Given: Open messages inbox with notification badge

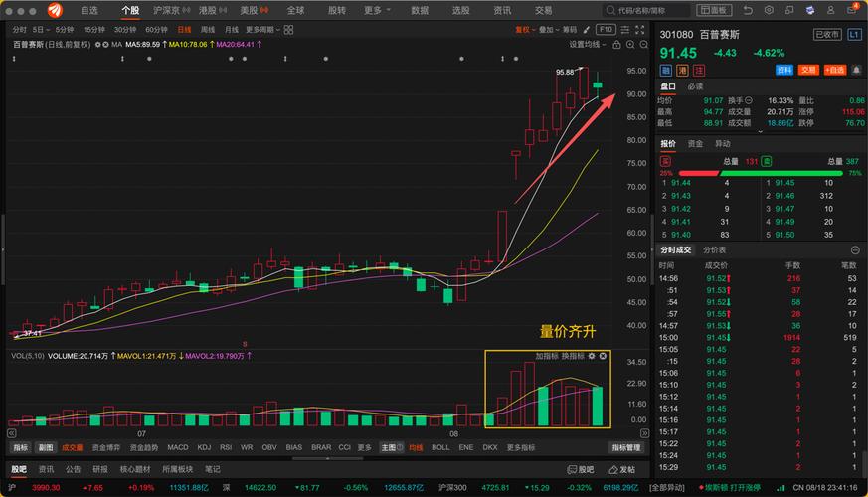Looking at the screenshot, I should (x=852, y=9).
